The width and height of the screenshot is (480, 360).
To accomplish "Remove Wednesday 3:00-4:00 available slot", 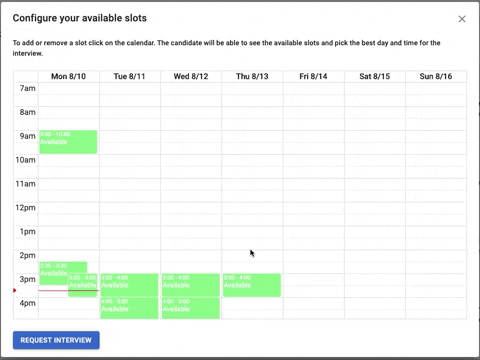I will point(191,285).
